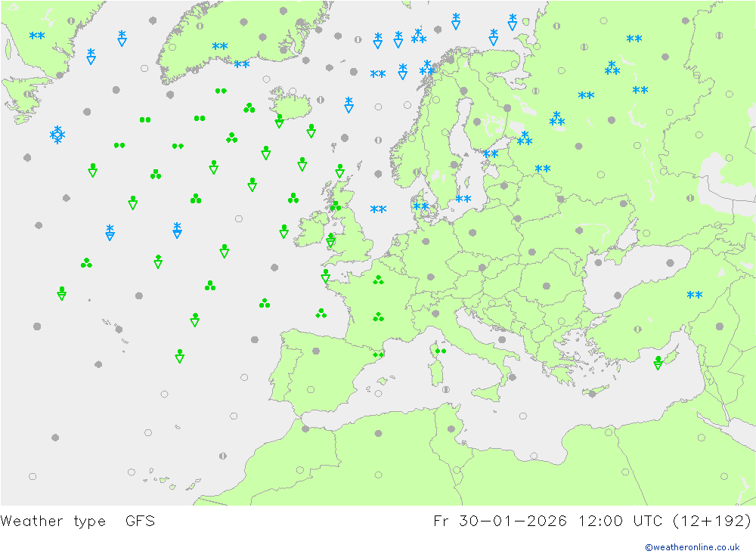Click the rain shower symbol on Iceland's south coast

click(279, 121)
